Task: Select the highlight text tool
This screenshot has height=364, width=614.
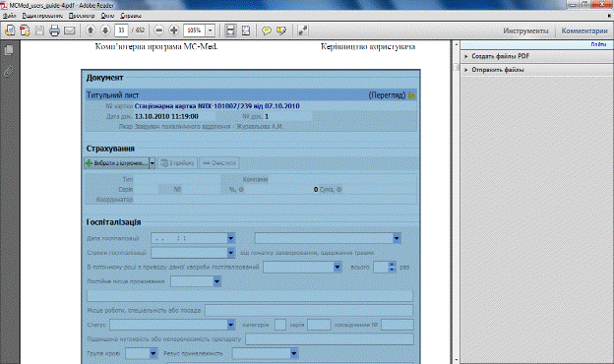Action: (281, 30)
